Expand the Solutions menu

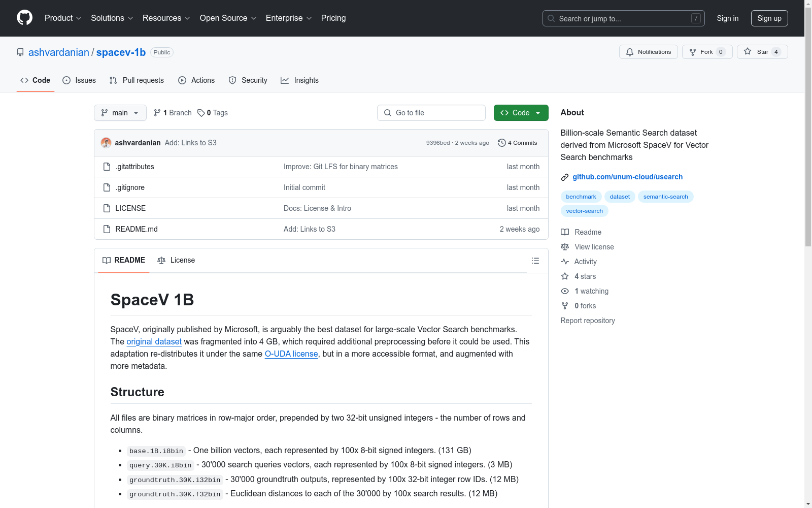[112, 18]
